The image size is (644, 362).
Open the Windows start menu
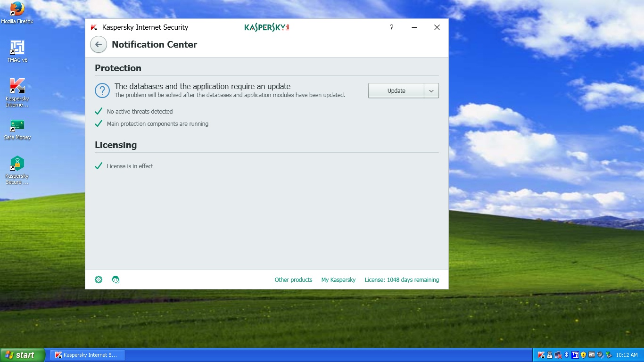(23, 355)
